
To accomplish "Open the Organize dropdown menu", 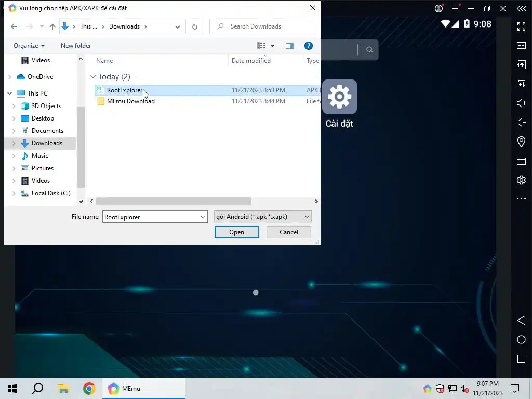I will coord(29,46).
